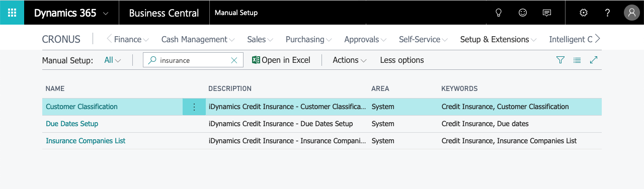Screen dimensions: 644x189
Task: Switch list view layout icon
Action: [x=577, y=60]
